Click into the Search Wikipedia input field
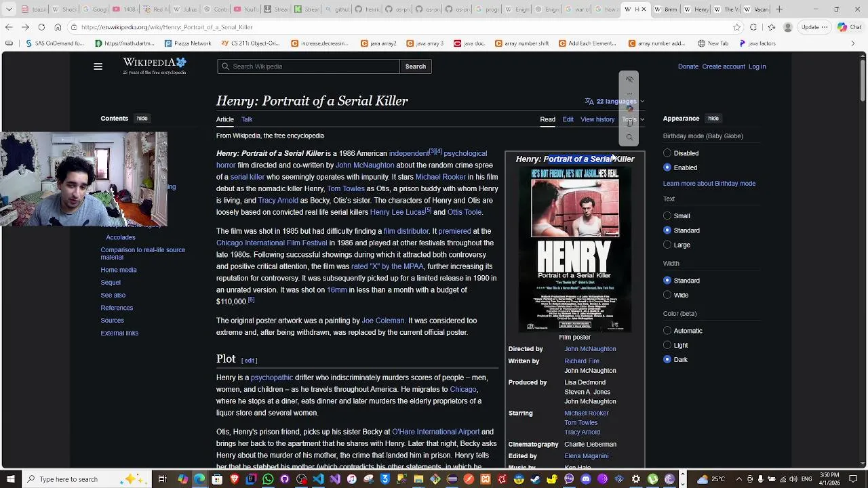 (x=309, y=66)
